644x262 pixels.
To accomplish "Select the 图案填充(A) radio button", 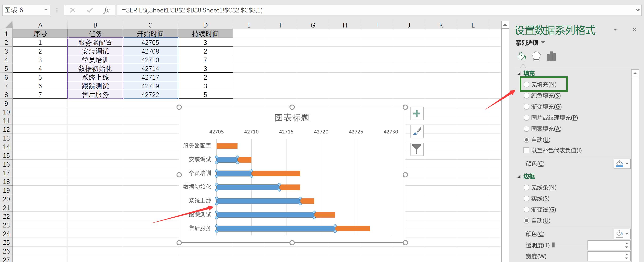I will pyautogui.click(x=527, y=129).
